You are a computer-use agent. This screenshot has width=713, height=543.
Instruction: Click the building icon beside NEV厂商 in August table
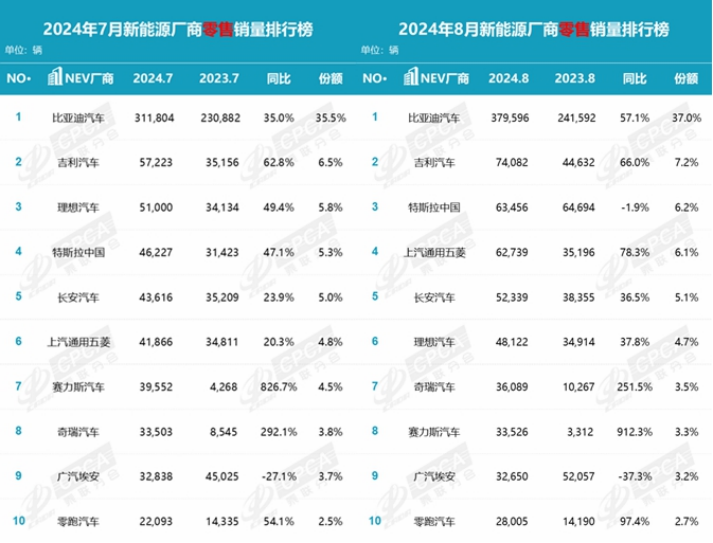(411, 76)
